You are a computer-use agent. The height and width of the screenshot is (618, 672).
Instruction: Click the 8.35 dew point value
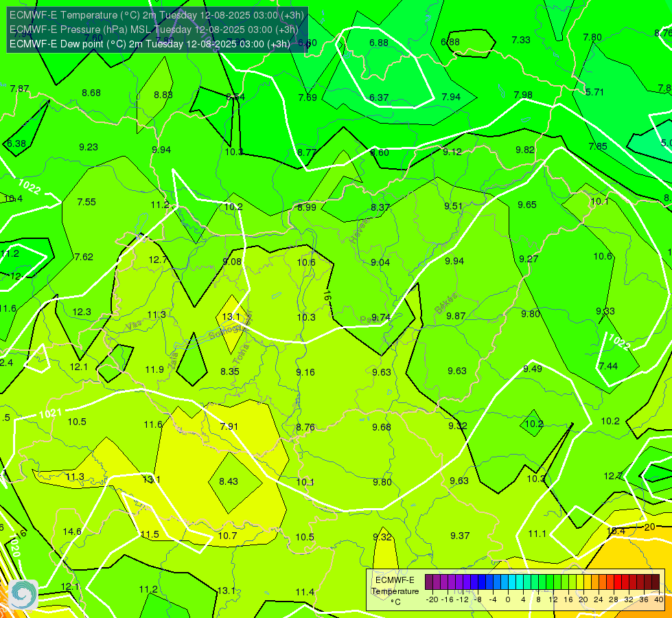tap(230, 371)
